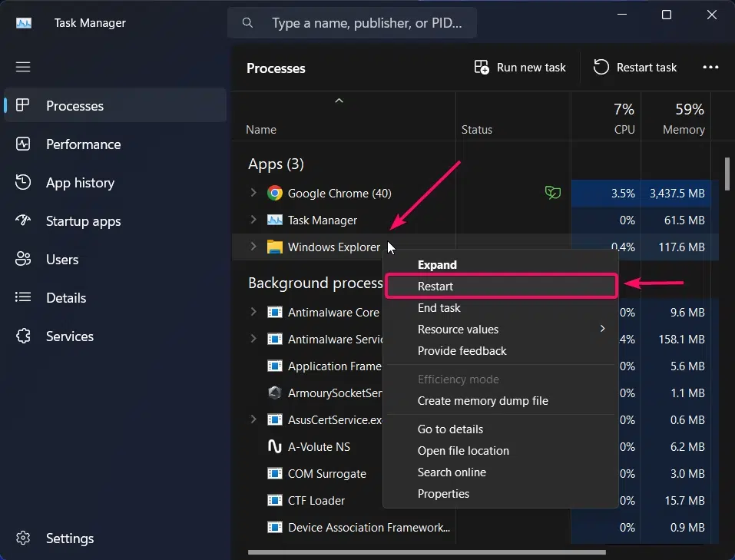Switch to the Startup apps page
This screenshot has width=735, height=560.
click(x=115, y=221)
